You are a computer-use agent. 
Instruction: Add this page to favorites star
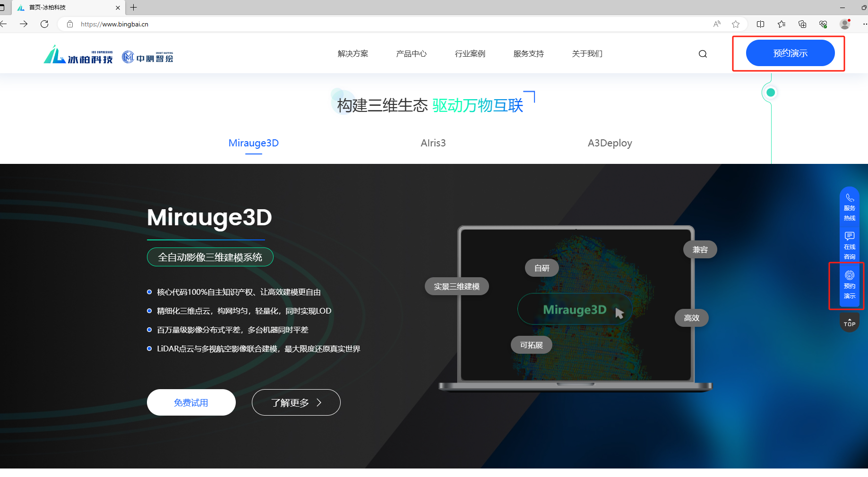[x=736, y=24]
